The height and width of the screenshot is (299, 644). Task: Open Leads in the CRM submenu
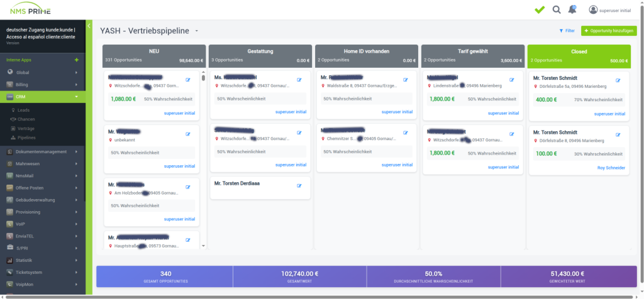23,111
